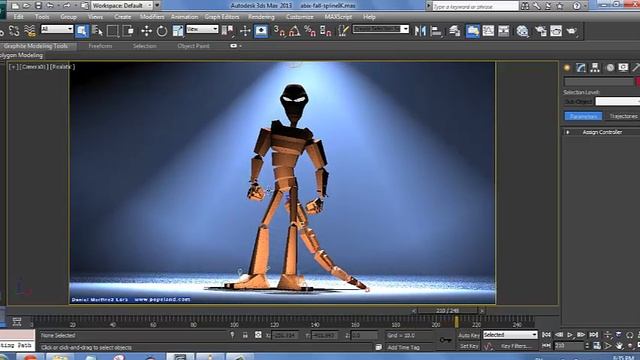Switch to Object Paint ribbon tab
This screenshot has height=360, width=640.
coord(193,46)
